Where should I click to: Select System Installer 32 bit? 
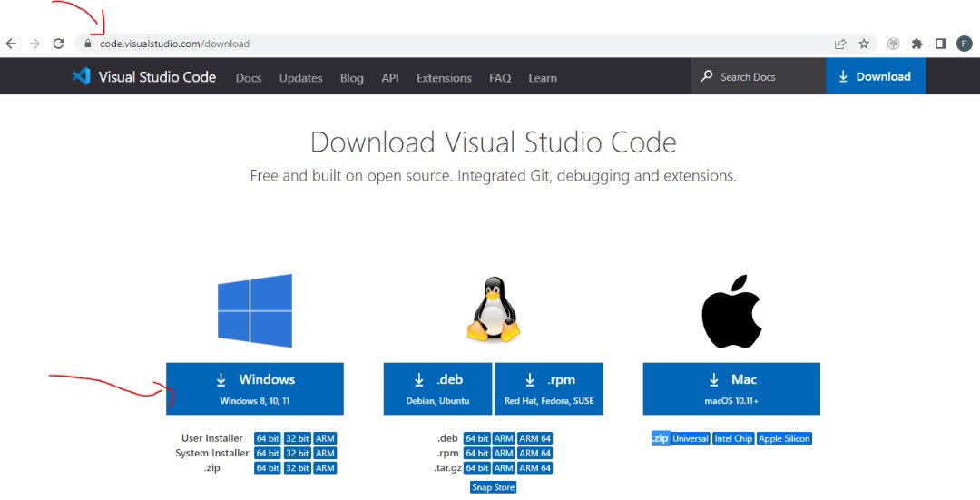tap(298, 453)
